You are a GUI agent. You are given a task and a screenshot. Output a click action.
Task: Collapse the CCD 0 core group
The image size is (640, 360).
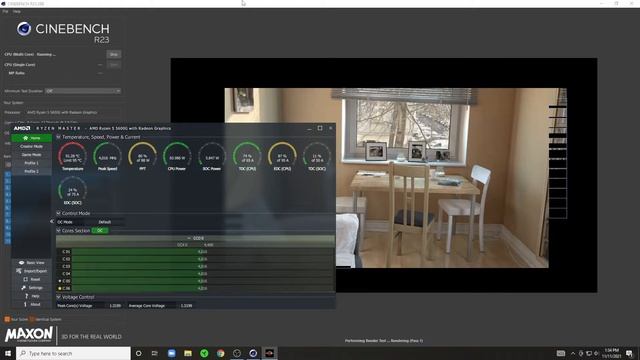pyautogui.click(x=189, y=238)
